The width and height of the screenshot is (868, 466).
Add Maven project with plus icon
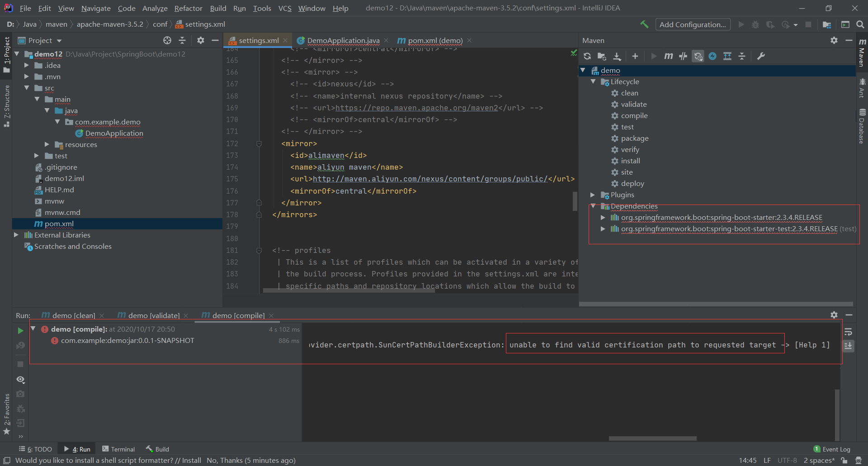(635, 56)
